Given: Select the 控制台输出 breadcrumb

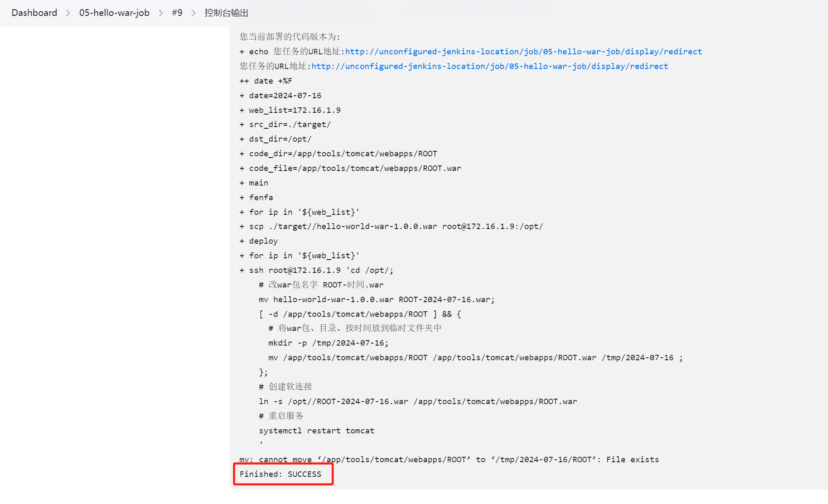Looking at the screenshot, I should click(226, 13).
